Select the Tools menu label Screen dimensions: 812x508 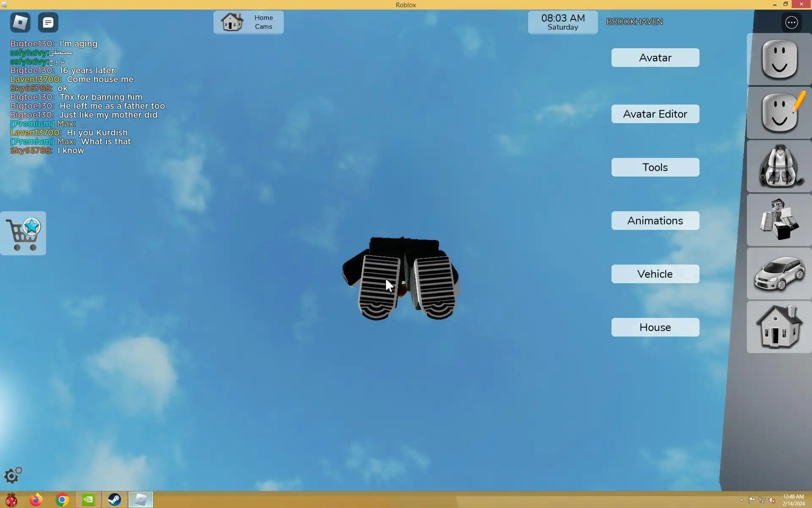pyautogui.click(x=655, y=167)
